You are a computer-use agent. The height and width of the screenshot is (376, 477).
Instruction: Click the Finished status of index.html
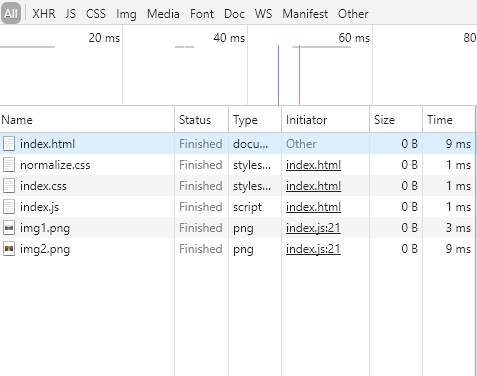[201, 144]
